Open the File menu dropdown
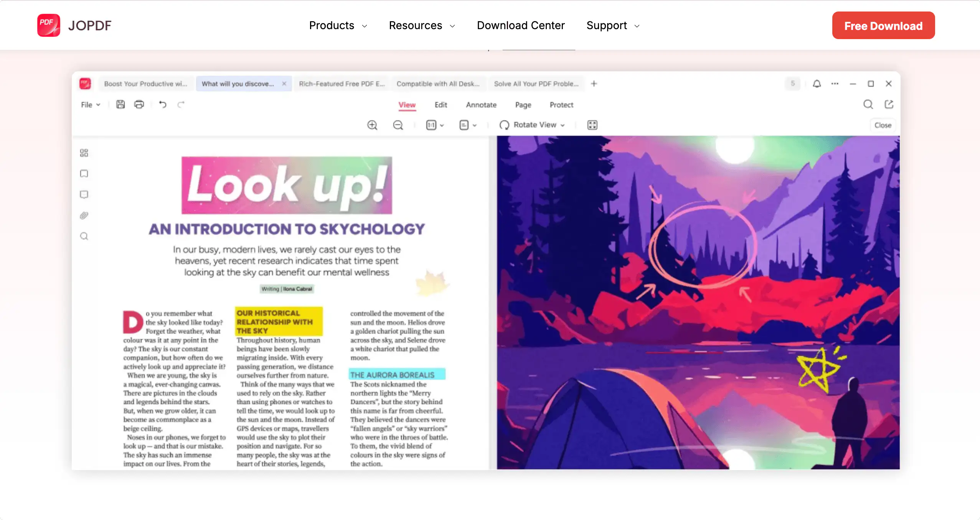980x520 pixels. coord(91,105)
